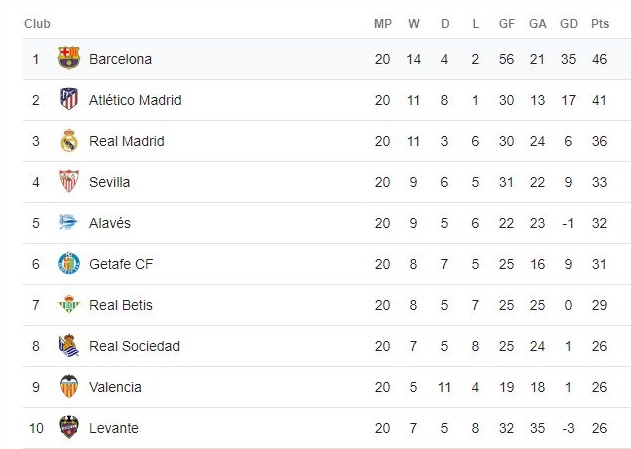
Task: Click the MP column header
Action: (x=382, y=23)
